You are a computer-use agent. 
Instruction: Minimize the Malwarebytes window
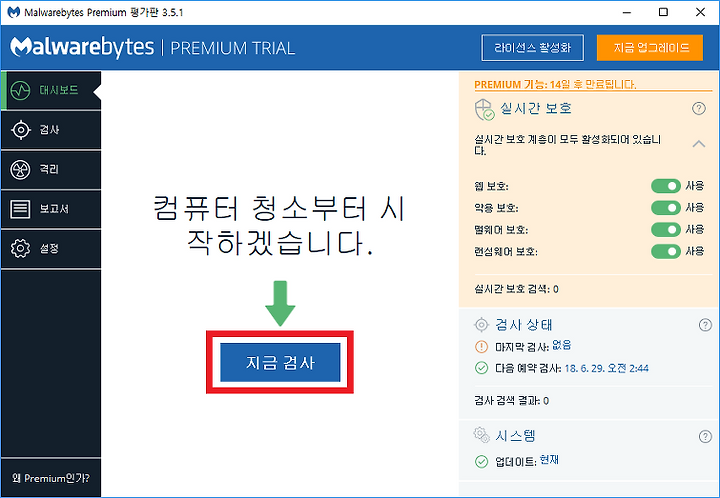pyautogui.click(x=627, y=12)
